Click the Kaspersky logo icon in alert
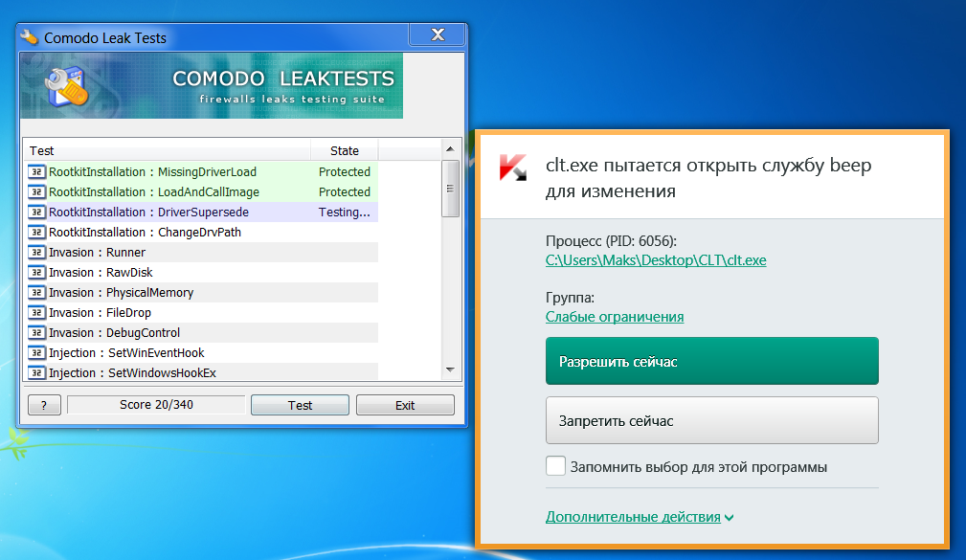The image size is (966, 560). (x=512, y=167)
